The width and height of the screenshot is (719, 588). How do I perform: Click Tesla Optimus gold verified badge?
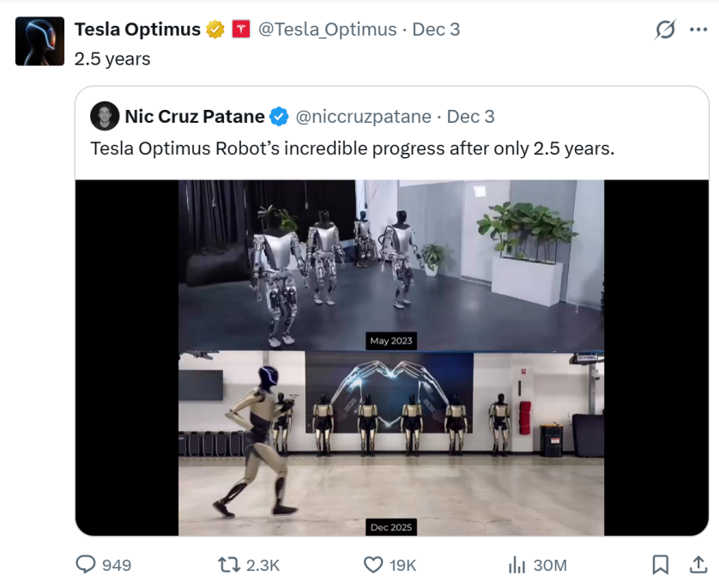215,29
